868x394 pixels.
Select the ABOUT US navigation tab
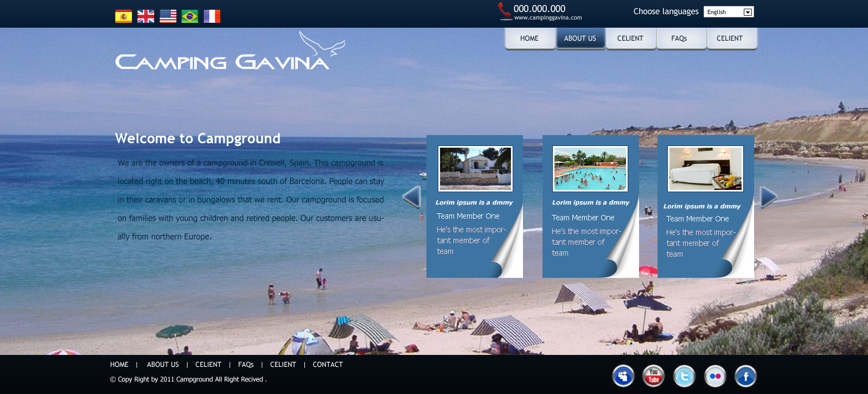pyautogui.click(x=580, y=39)
